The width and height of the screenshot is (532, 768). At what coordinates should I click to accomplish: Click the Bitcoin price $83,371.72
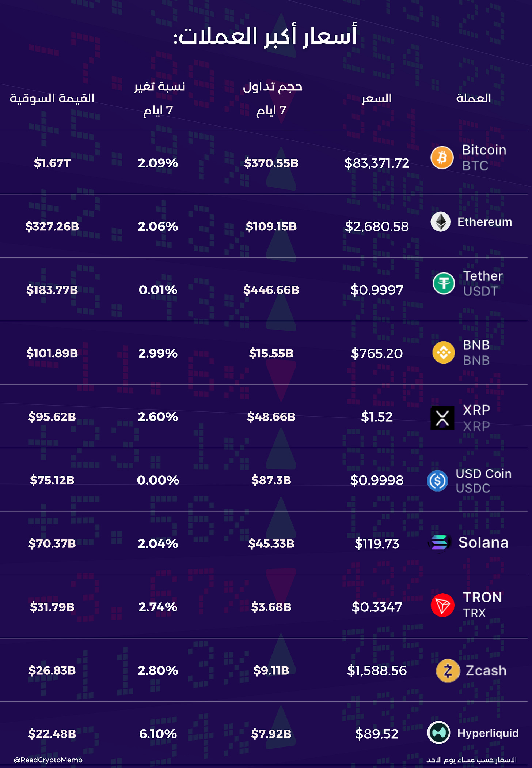tap(377, 163)
